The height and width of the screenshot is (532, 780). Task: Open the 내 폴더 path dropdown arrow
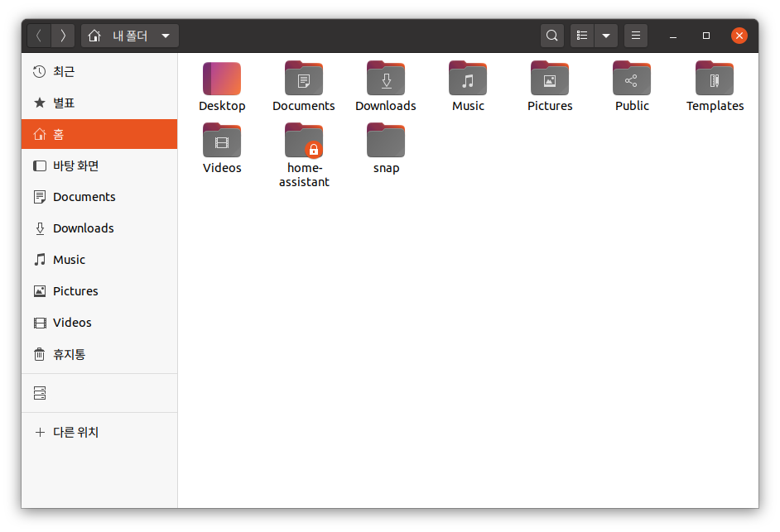166,36
